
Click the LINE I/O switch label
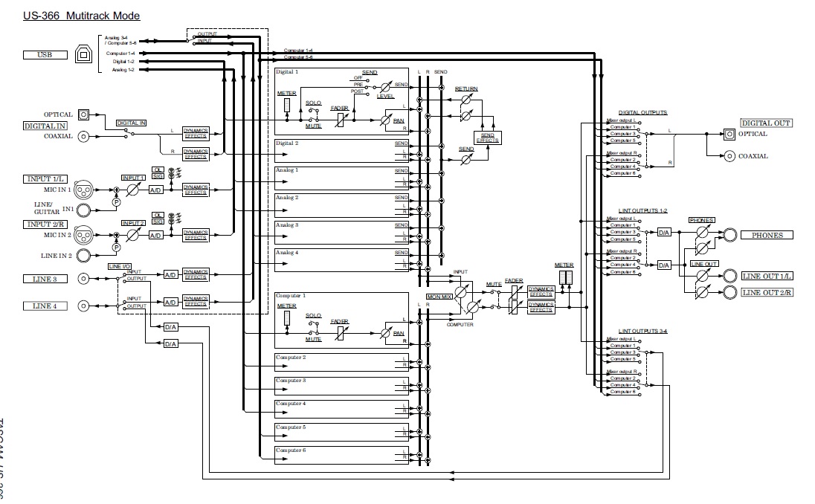(x=120, y=266)
